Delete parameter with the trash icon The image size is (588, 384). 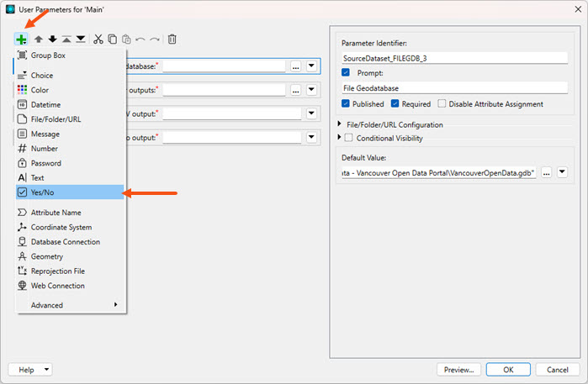172,39
